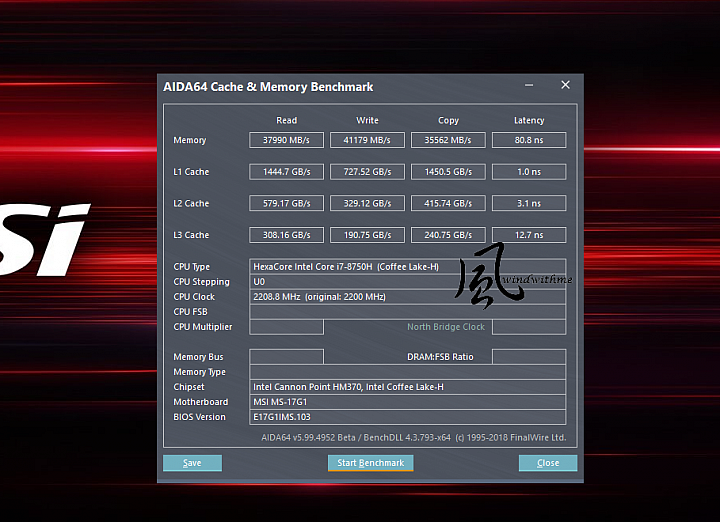Image resolution: width=720 pixels, height=522 pixels.
Task: Select L1 Cache Copy 1450.5 GB/s
Action: 448,172
